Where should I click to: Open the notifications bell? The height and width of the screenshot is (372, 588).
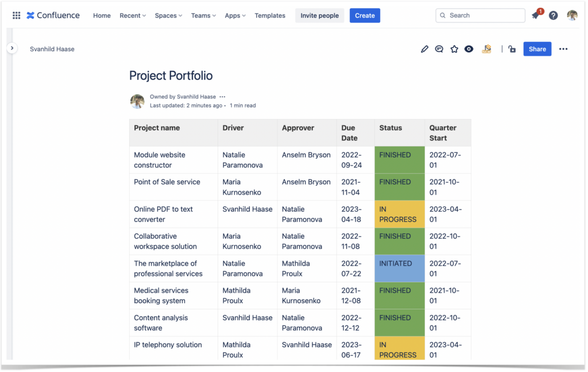tap(536, 16)
